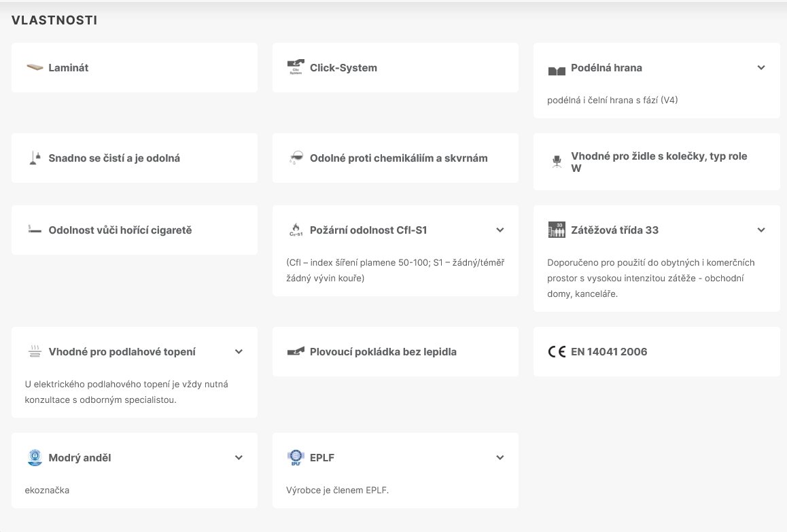
Task: Click the underfloor heating icon
Action: (35, 352)
